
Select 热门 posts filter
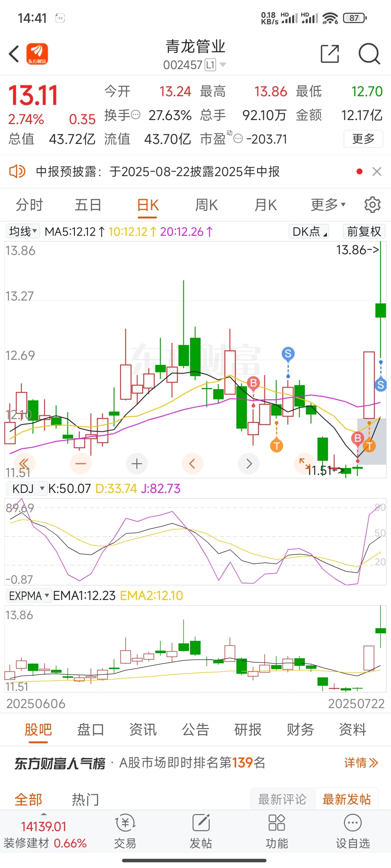pos(85,800)
